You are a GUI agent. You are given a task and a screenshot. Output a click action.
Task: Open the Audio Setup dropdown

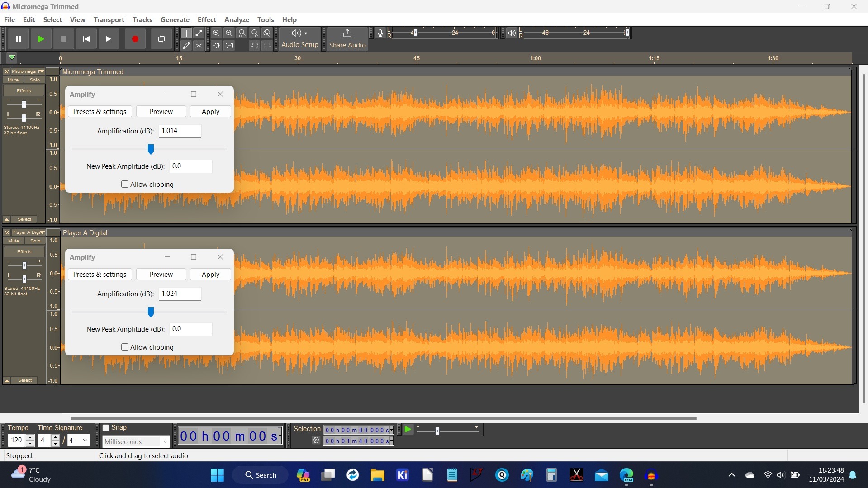300,39
